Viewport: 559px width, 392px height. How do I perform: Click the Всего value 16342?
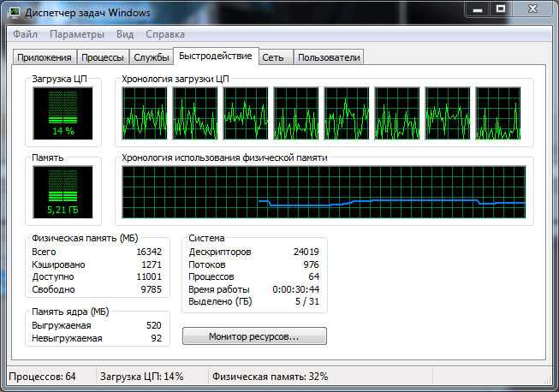pyautogui.click(x=149, y=252)
